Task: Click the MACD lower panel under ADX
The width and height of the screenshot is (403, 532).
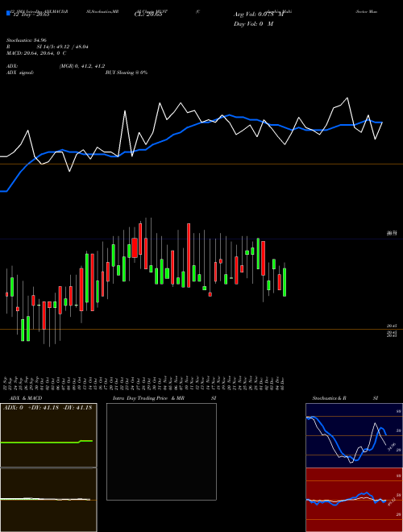Action: 48,500
